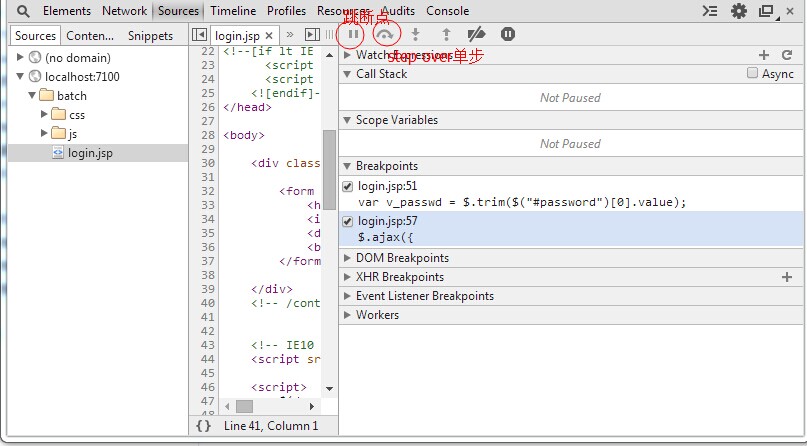The width and height of the screenshot is (807, 446).
Task: Hide the navigator panel icon
Action: [199, 34]
